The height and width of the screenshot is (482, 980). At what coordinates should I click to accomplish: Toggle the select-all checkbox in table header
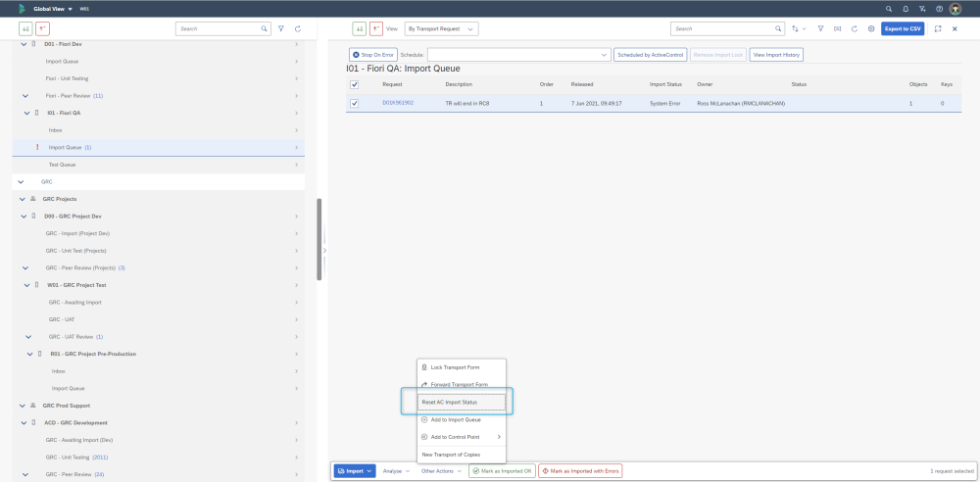[x=355, y=84]
